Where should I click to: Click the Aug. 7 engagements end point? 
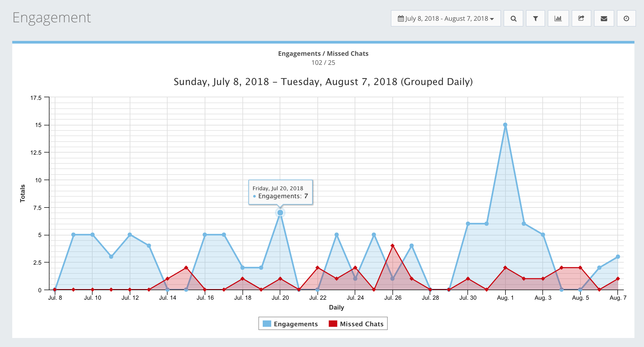pyautogui.click(x=618, y=257)
